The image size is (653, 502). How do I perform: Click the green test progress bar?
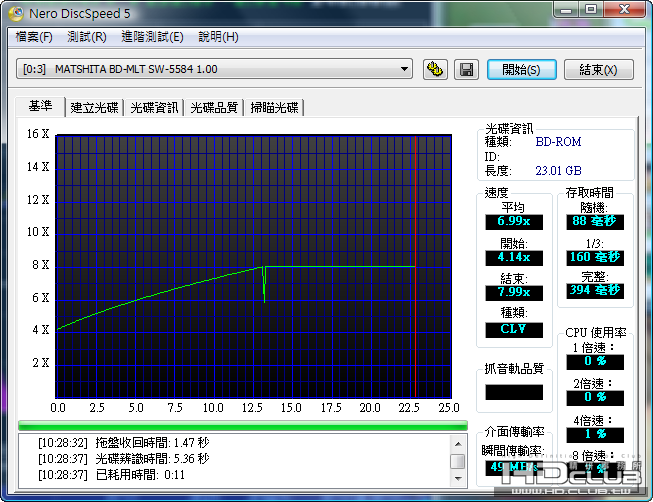coord(243,425)
